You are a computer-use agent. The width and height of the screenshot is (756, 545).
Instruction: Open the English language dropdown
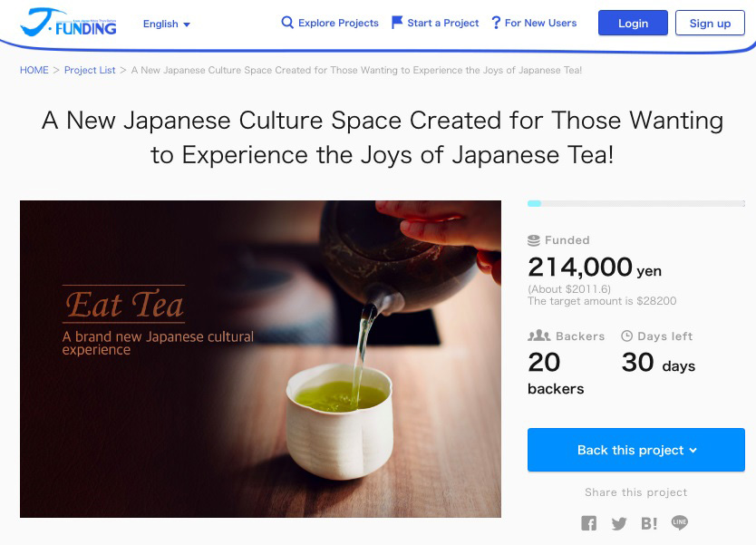(167, 24)
